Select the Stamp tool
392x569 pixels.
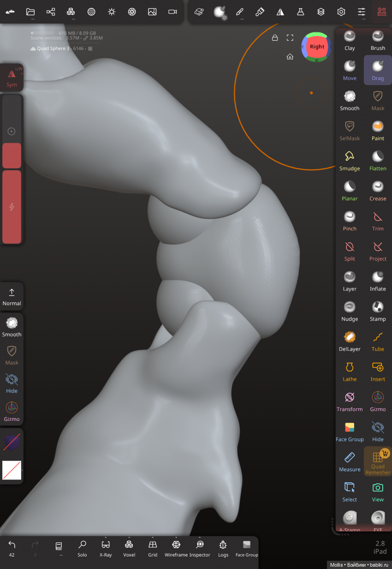tap(378, 311)
